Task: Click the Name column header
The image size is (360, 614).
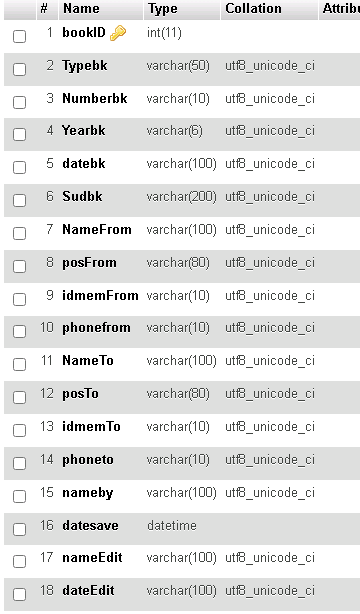Action: 81,8
